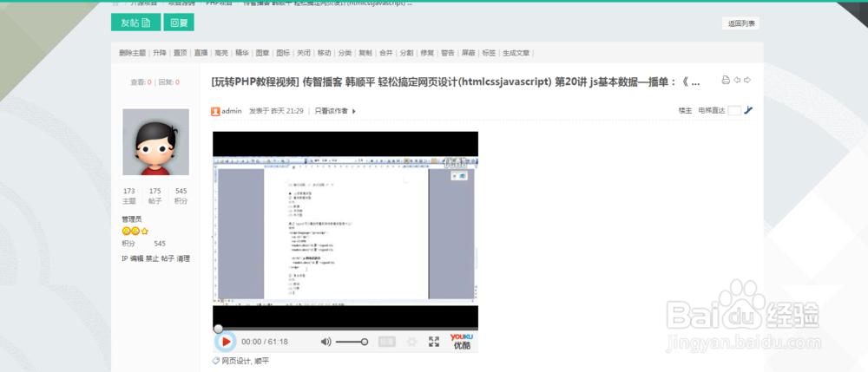Open the PHP项目 breadcrumb link
The height and width of the screenshot is (372, 868).
[x=219, y=3]
